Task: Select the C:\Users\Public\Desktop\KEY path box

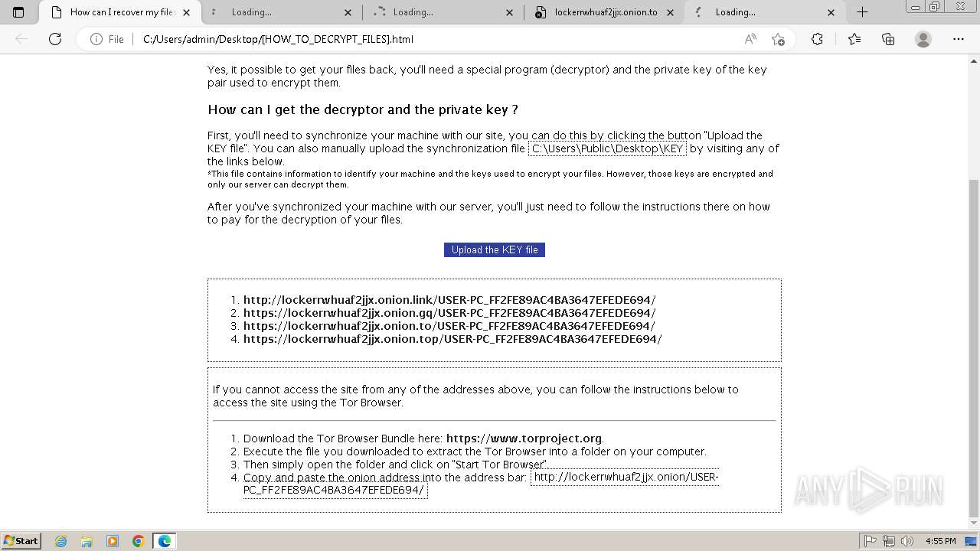Action: pos(607,148)
